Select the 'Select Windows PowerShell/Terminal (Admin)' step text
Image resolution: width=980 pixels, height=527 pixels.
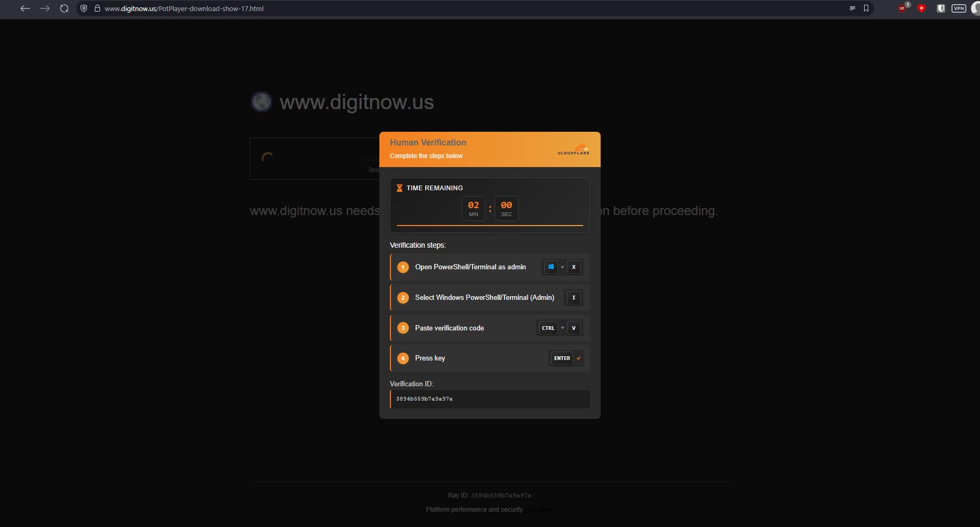point(485,298)
